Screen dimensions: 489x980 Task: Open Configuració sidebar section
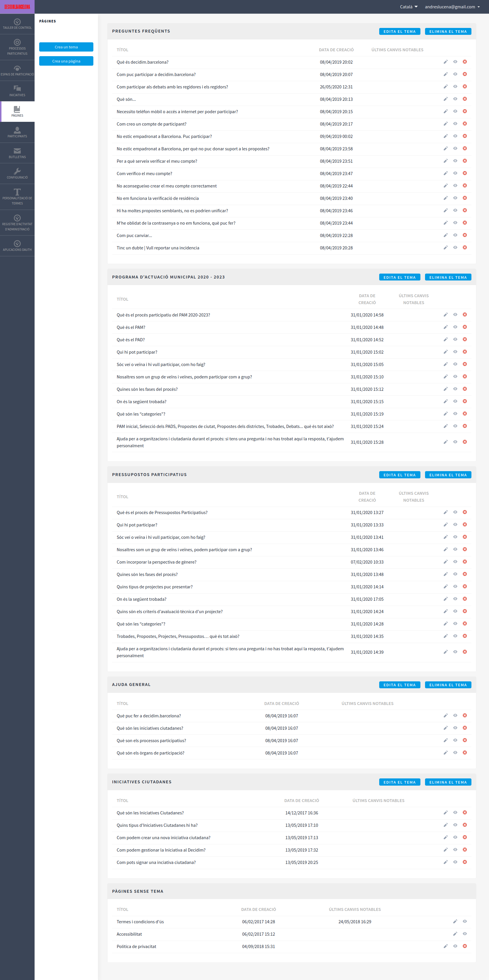pyautogui.click(x=17, y=173)
